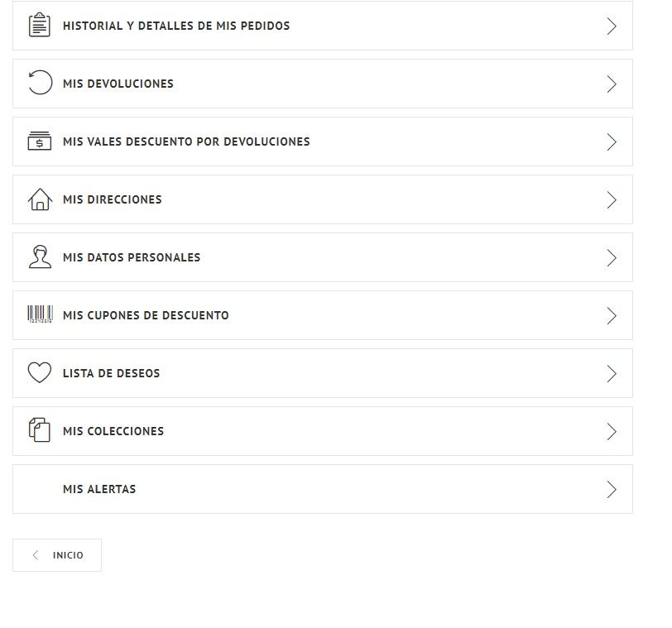Click the stacked documents collections icon
This screenshot has height=628, width=672.
(40, 429)
